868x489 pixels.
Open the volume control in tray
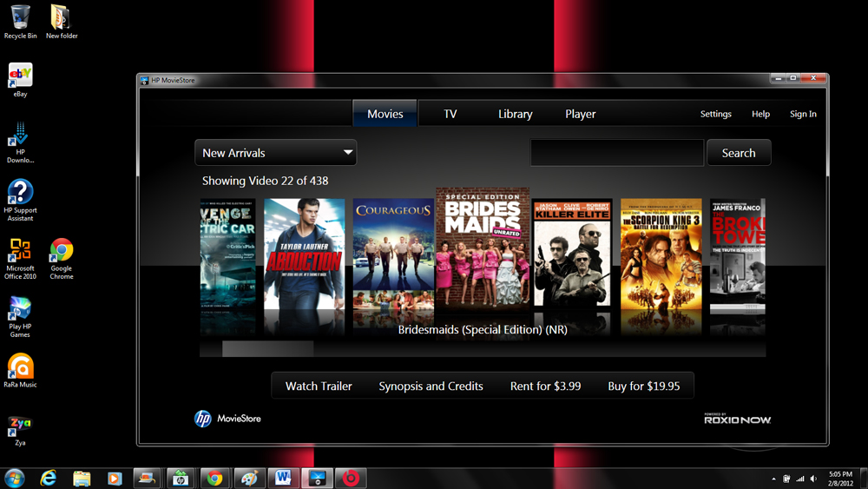[x=813, y=479]
